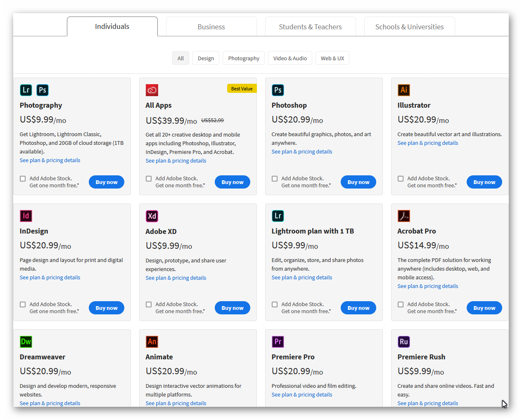Open the Students & Teachers tab
This screenshot has height=420, width=522.
tap(310, 27)
